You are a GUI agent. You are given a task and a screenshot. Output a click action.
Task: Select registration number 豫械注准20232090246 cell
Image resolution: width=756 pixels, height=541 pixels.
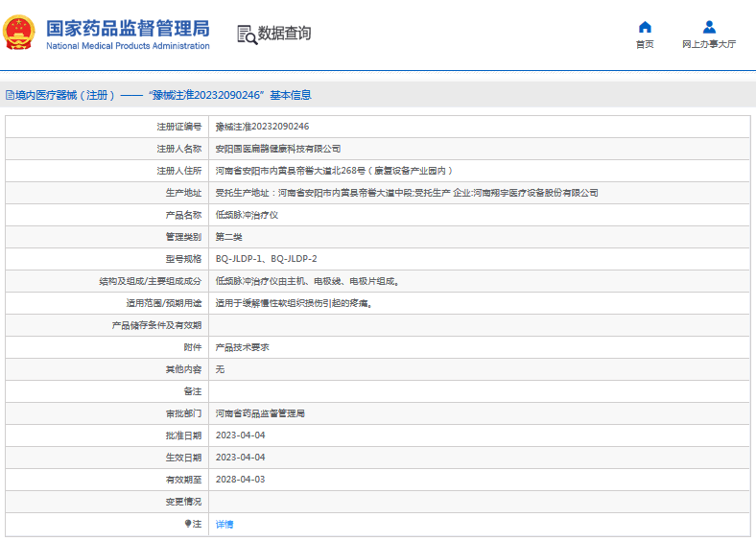(x=262, y=127)
